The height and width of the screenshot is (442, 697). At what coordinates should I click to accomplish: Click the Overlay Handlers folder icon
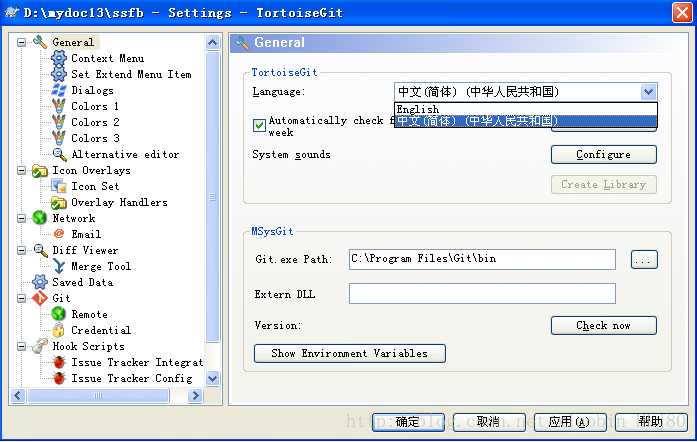click(x=59, y=203)
